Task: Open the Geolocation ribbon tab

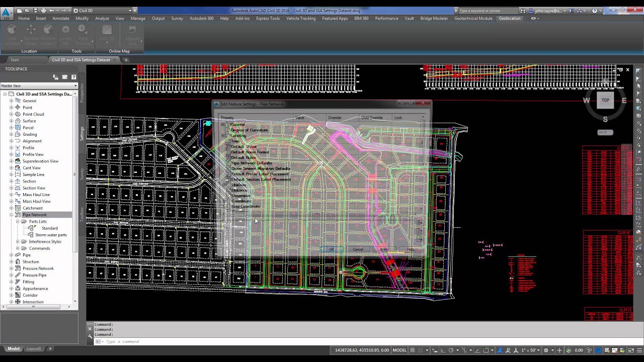Action: point(510,18)
